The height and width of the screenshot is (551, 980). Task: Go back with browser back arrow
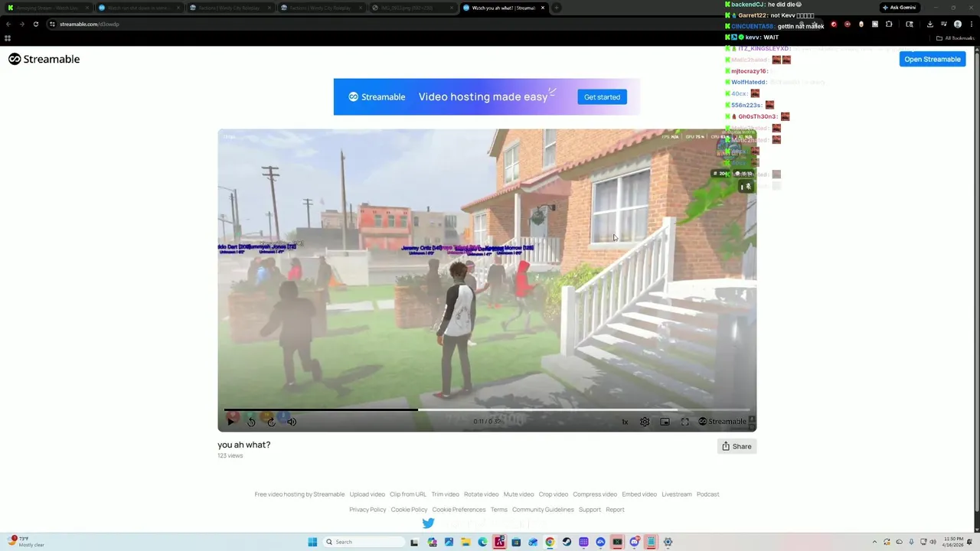(8, 24)
